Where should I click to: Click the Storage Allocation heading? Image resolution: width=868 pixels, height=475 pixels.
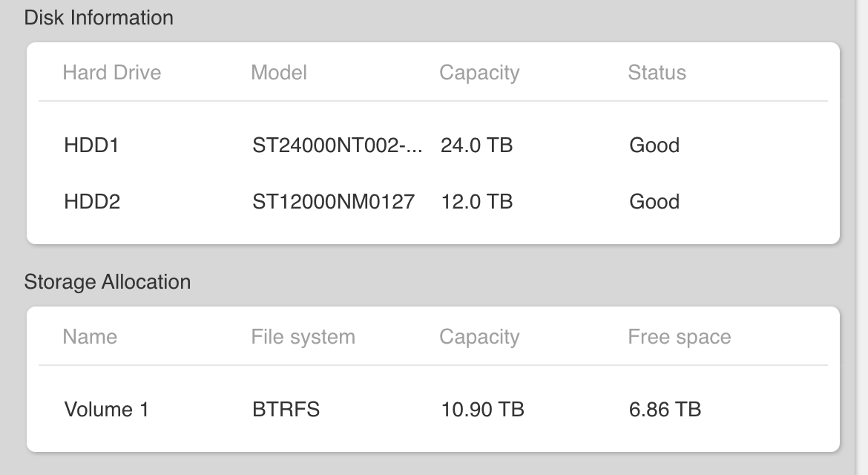click(108, 282)
